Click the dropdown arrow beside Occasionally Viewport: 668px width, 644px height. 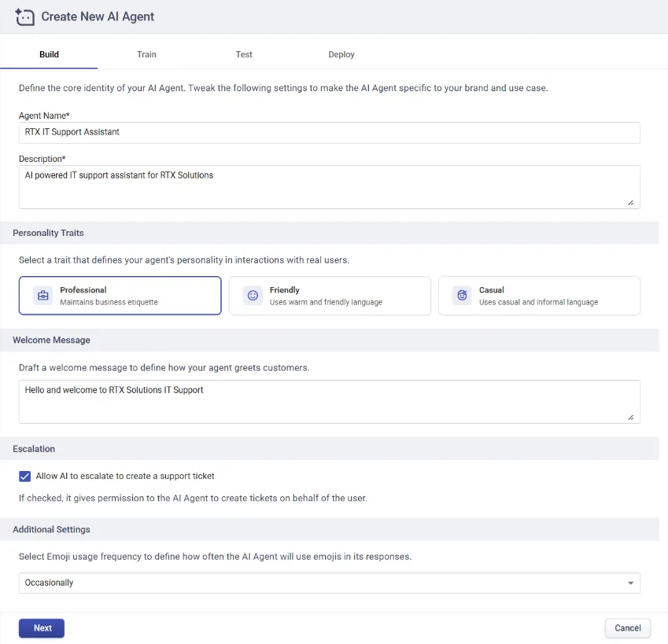click(x=630, y=583)
